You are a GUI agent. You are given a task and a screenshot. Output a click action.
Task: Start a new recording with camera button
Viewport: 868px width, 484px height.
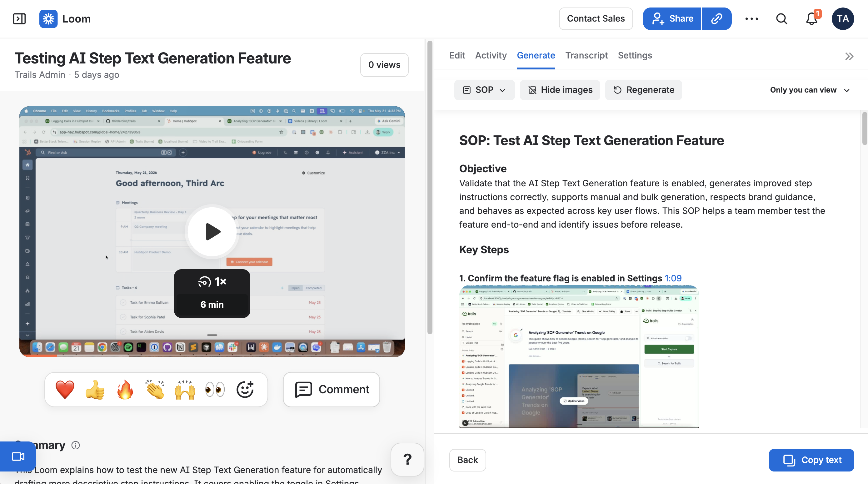pos(18,456)
